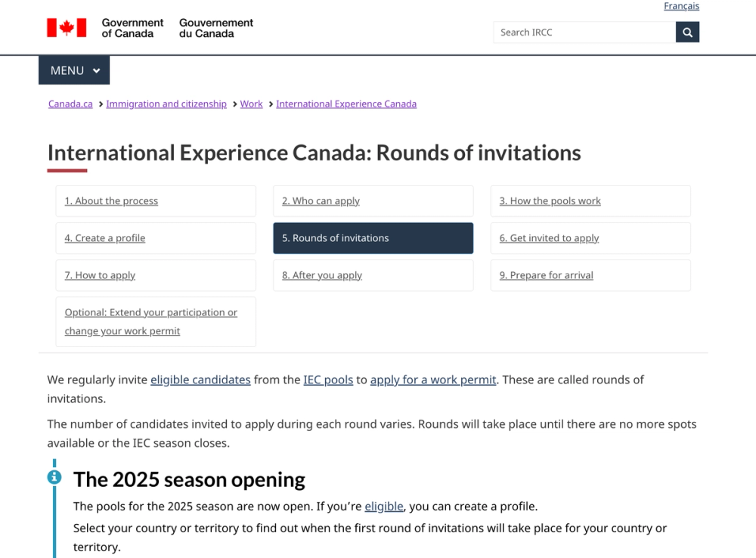Screen dimensions: 756x558
Task: Expand the MENU dropdown
Action: (x=74, y=70)
